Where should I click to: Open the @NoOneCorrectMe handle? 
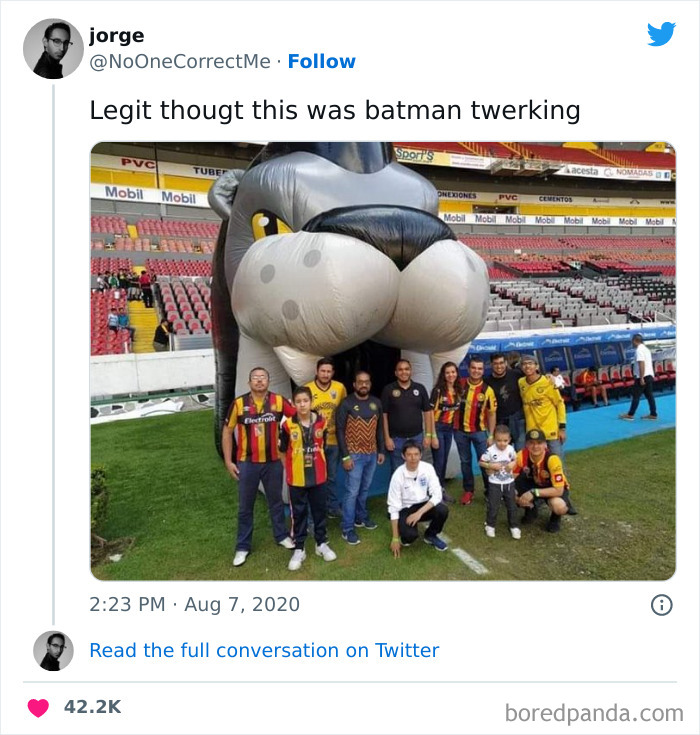point(180,61)
